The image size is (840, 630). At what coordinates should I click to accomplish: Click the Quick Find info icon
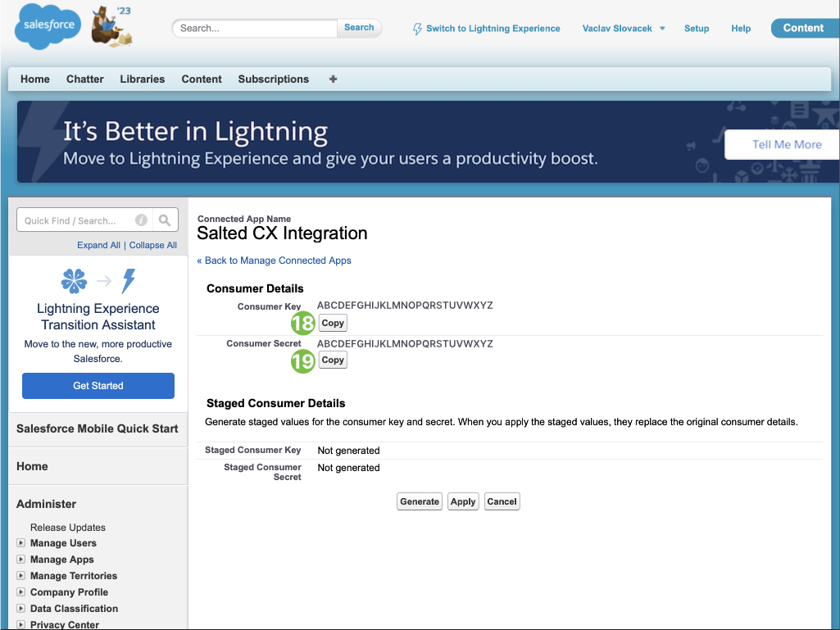(x=141, y=220)
